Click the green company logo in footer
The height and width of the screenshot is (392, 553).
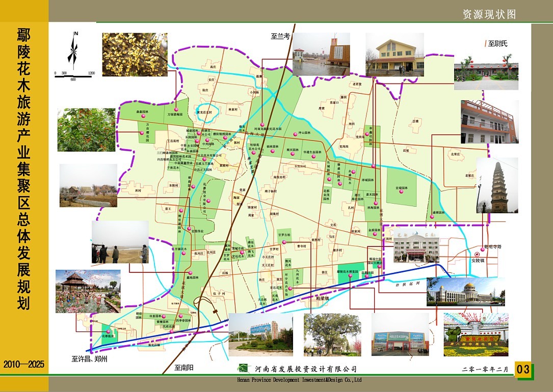(245, 369)
